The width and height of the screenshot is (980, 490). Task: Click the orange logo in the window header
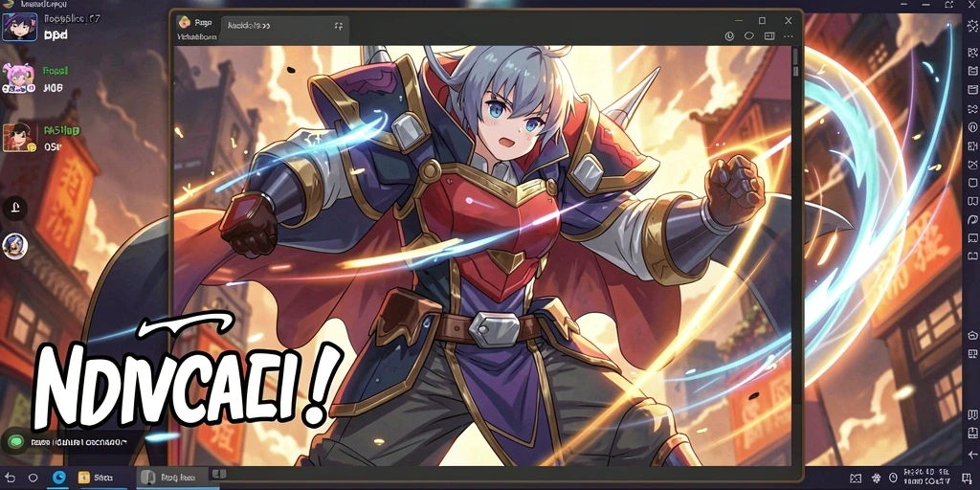[x=184, y=23]
